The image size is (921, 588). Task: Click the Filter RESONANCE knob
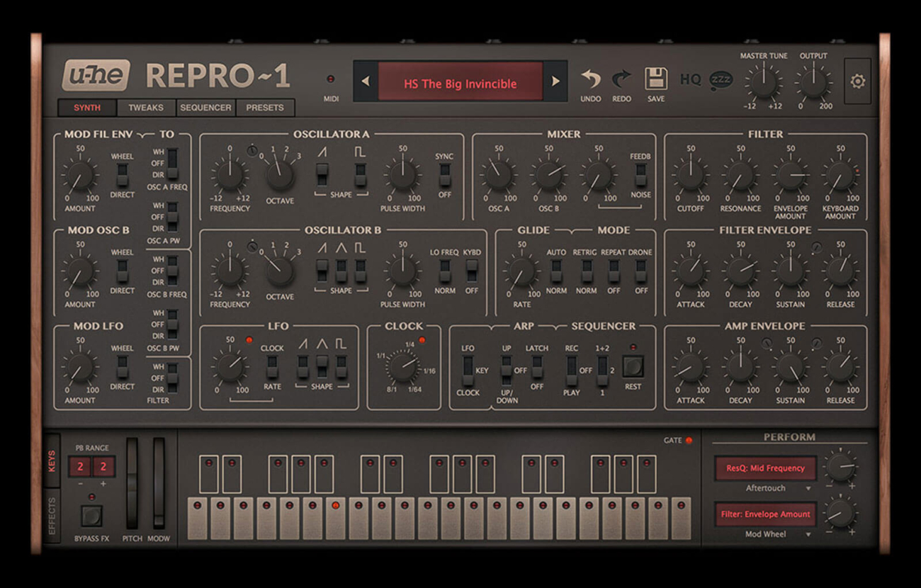coord(740,175)
